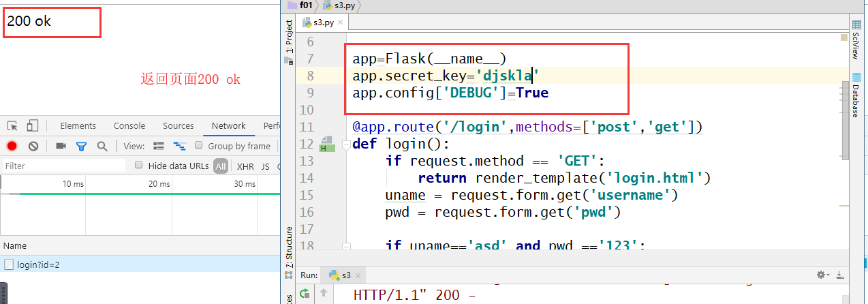Toggle the device toolbar icon in DevTools
The image size is (868, 304).
(33, 126)
